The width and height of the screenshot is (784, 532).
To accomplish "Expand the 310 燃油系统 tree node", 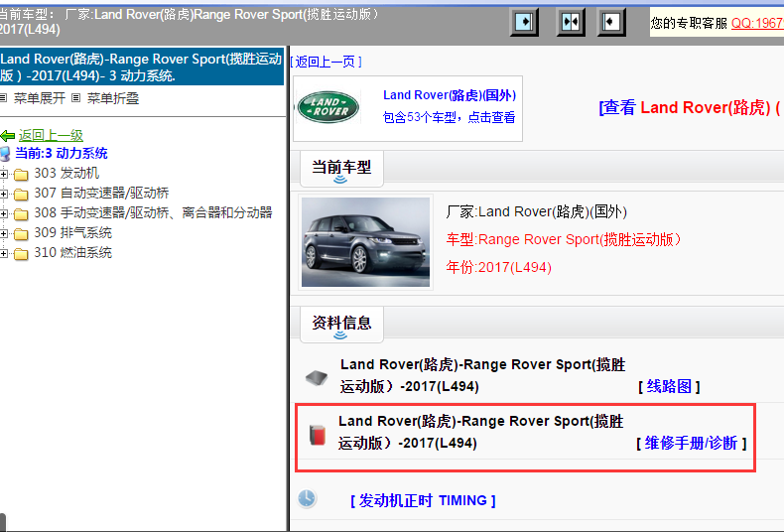I will coord(4,253).
